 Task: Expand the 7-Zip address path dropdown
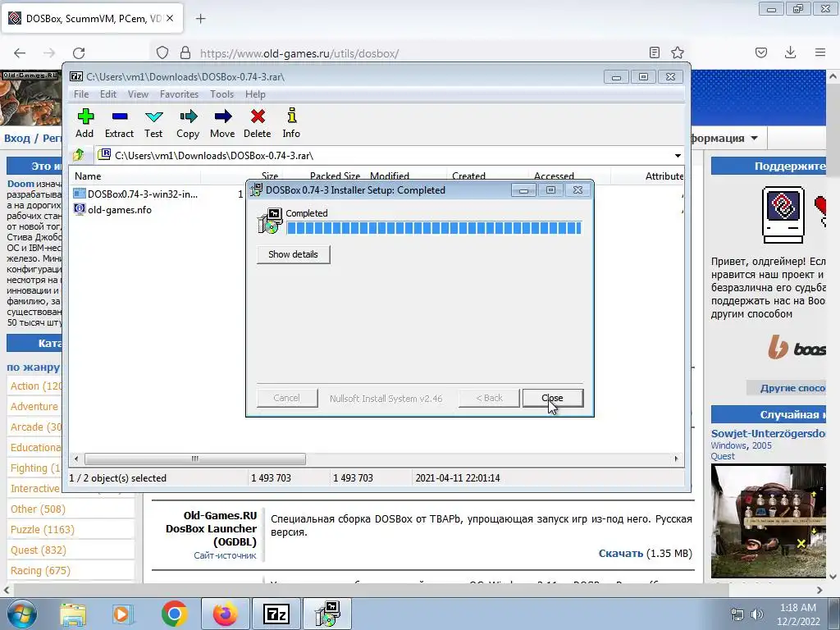(678, 155)
